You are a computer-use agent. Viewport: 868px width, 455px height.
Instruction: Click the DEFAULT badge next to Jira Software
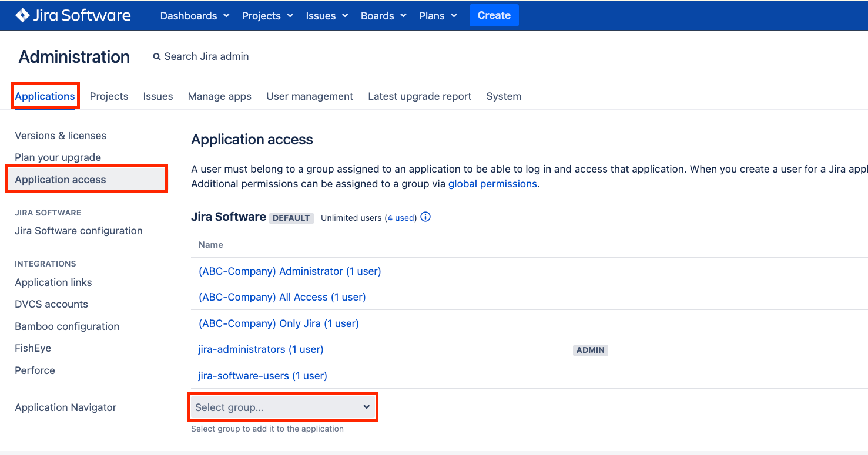pos(291,218)
